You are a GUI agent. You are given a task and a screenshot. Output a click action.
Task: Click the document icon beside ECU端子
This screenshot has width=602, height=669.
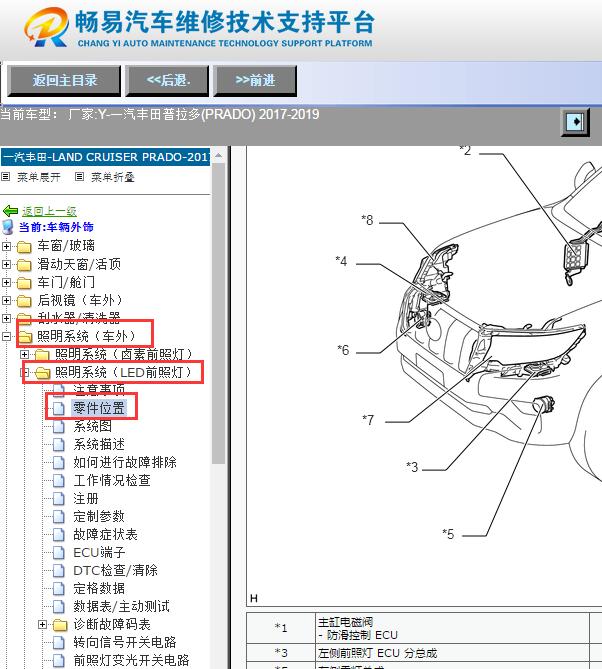[58, 553]
